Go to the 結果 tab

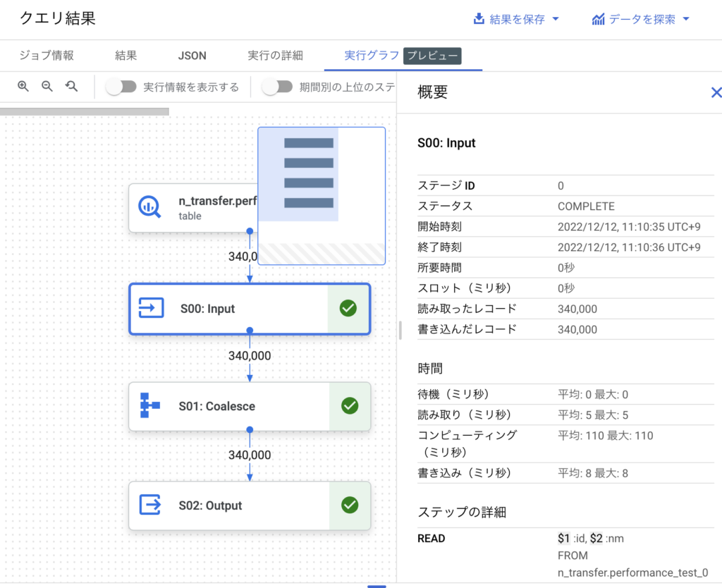126,56
